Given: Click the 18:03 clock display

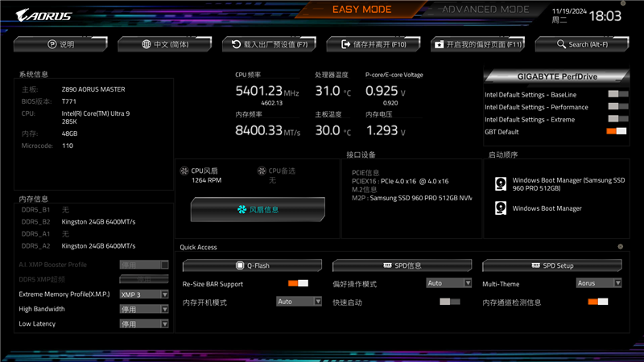Looking at the screenshot, I should click(x=605, y=16).
